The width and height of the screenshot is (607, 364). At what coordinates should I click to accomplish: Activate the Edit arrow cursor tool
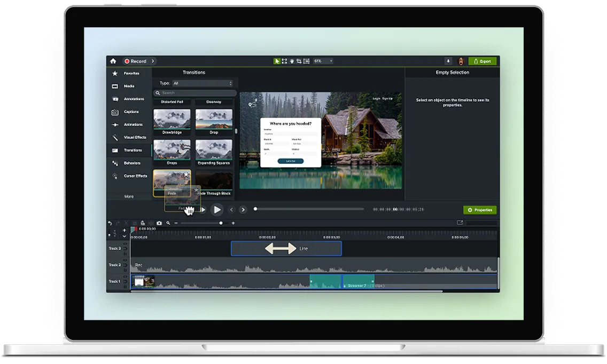click(x=277, y=61)
